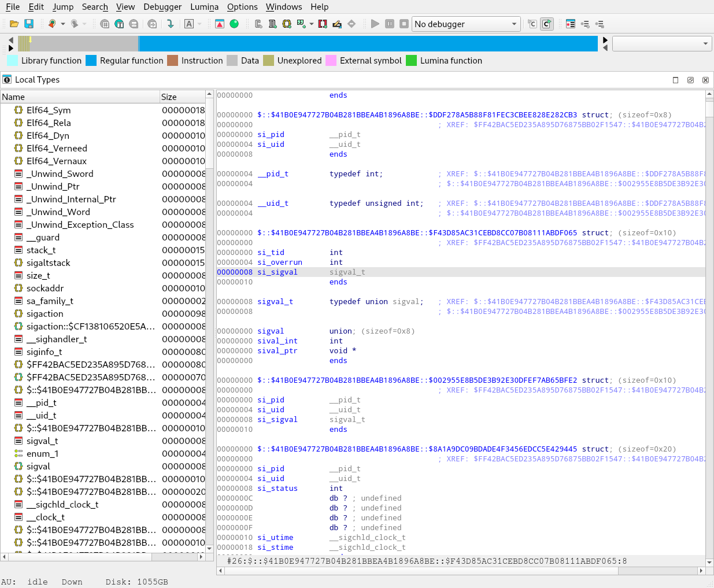
Task: Select the sigaltstack type
Action: tap(103, 262)
